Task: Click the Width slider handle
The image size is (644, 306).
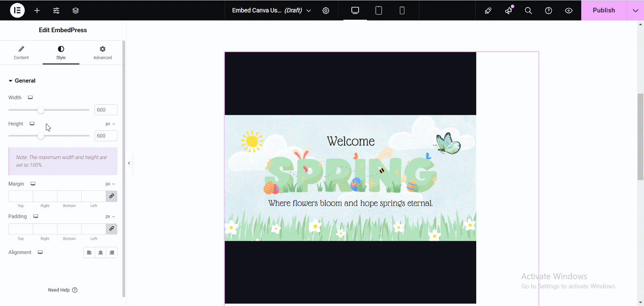Action: pyautogui.click(x=41, y=110)
